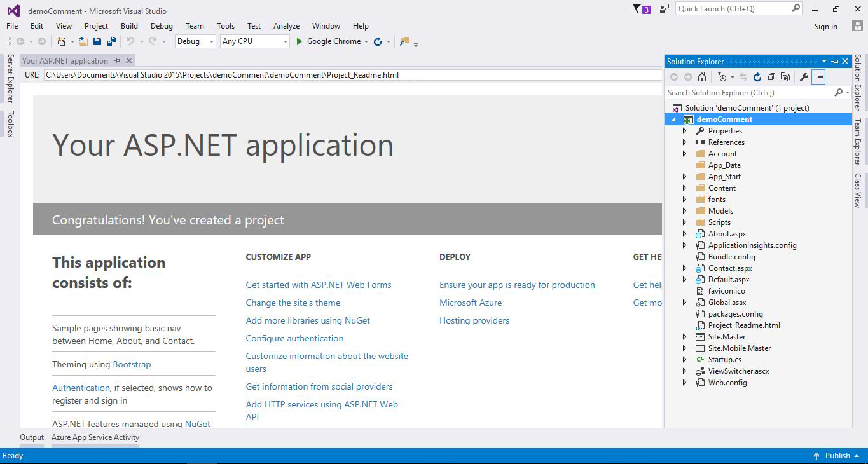Viewport: 868px width, 464px height.
Task: Click the Configure authentication link
Action: coord(294,338)
